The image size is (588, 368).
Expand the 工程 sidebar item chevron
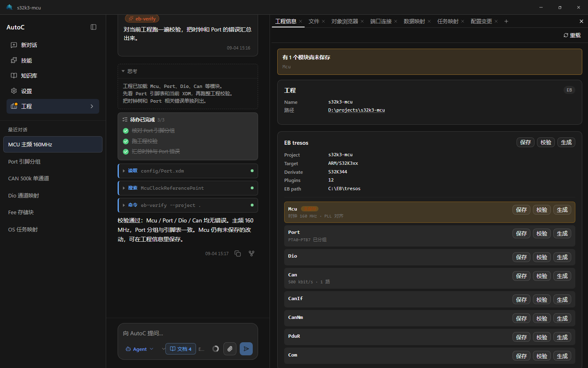point(92,106)
